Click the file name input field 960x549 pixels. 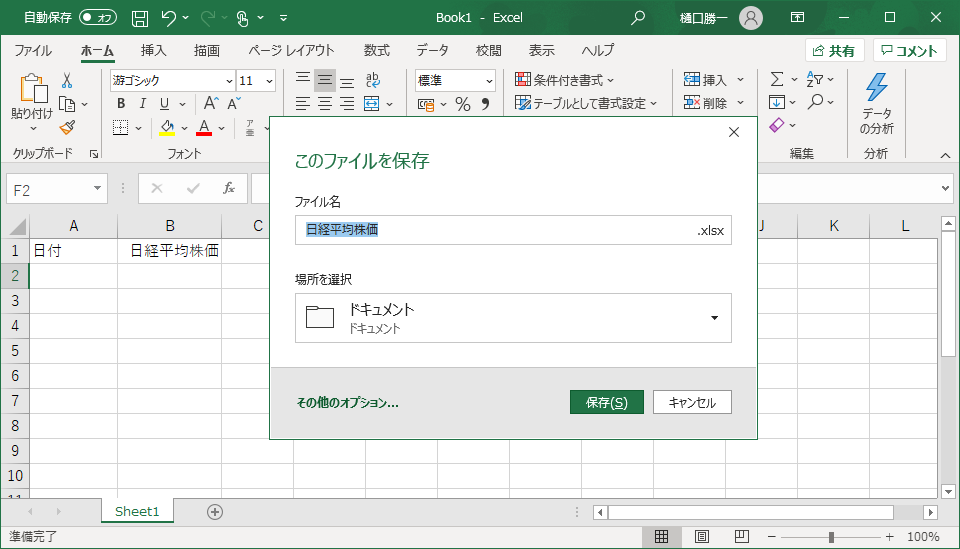pos(513,230)
